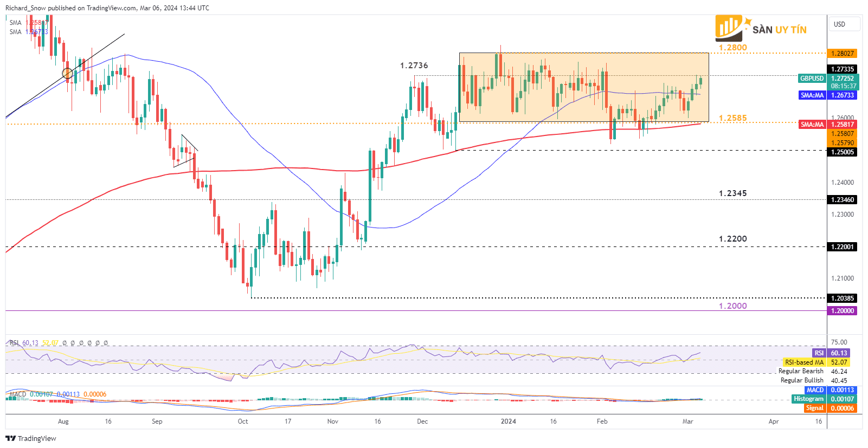Click the Regular Bullish 40.45 label
868x448 pixels.
coord(814,380)
